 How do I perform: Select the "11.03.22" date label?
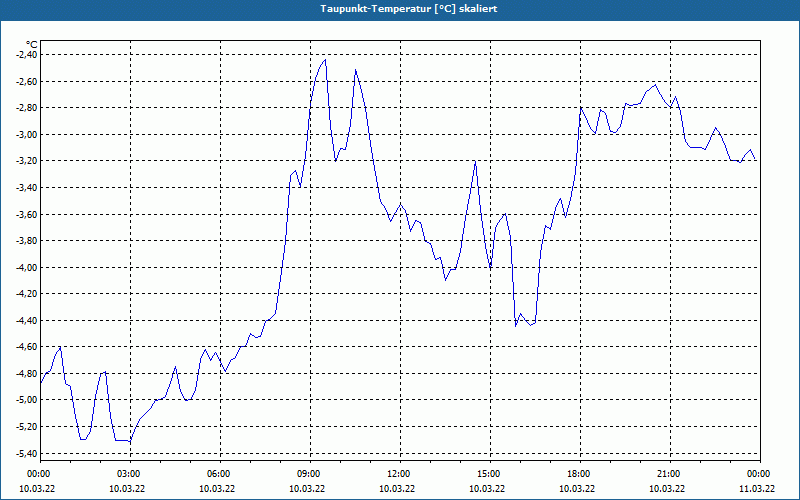(757, 488)
